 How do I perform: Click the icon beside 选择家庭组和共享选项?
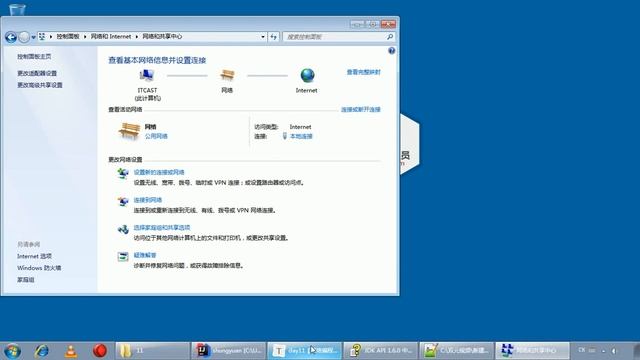pyautogui.click(x=123, y=229)
